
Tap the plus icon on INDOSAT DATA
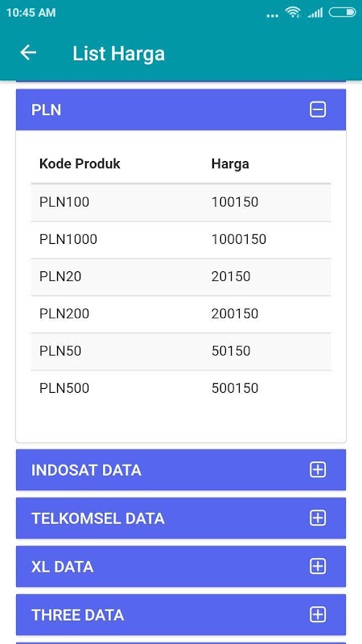click(318, 470)
